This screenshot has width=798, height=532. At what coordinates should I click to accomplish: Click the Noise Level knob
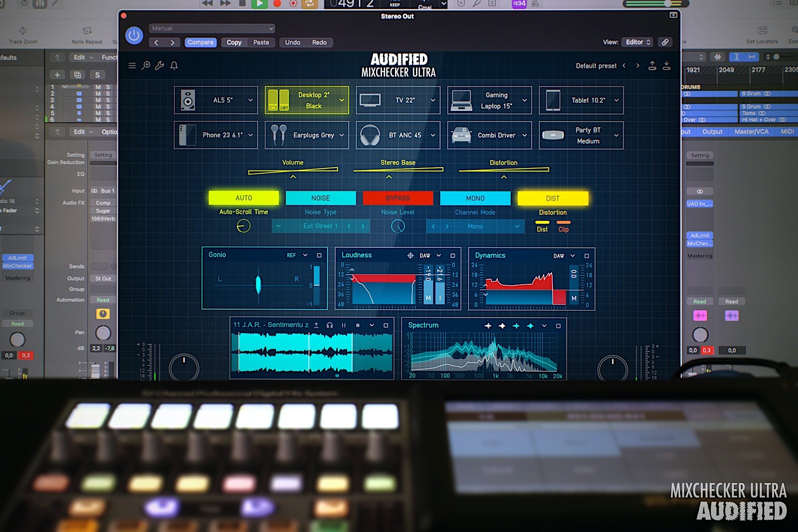398,226
